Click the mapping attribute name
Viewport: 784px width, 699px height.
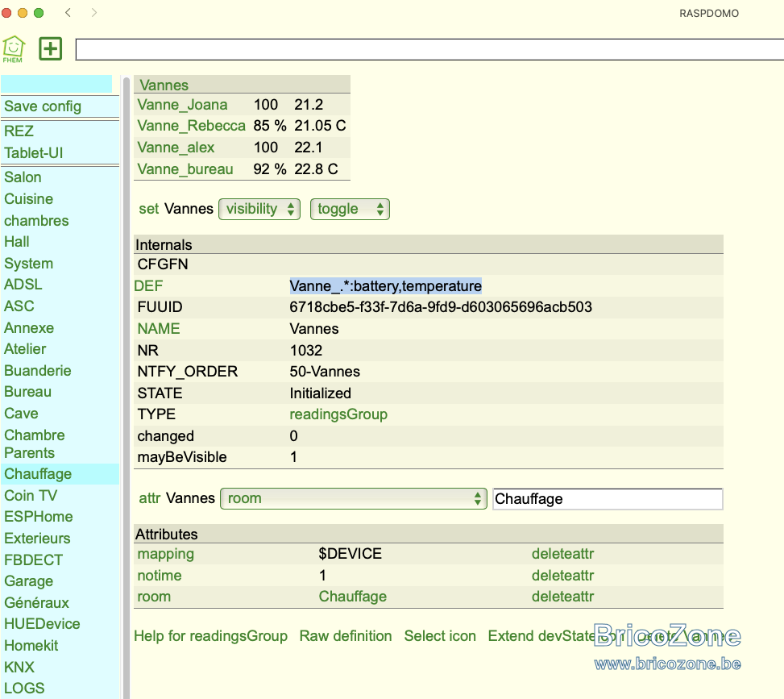point(165,555)
